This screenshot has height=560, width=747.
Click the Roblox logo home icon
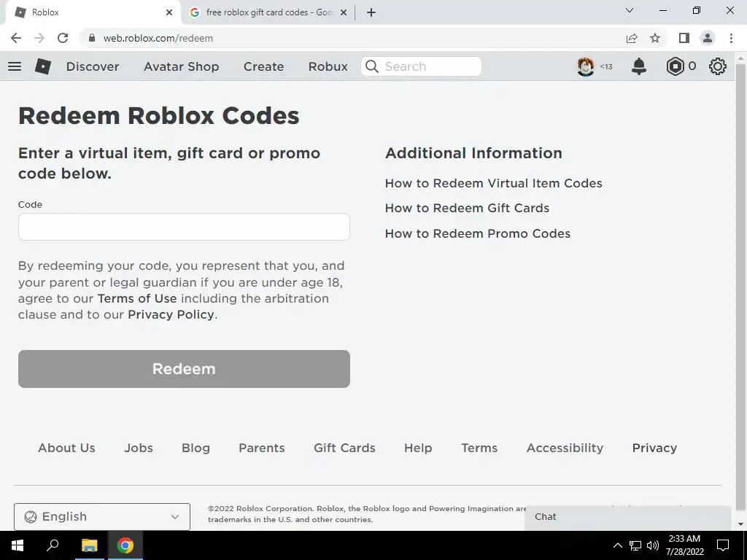(43, 66)
